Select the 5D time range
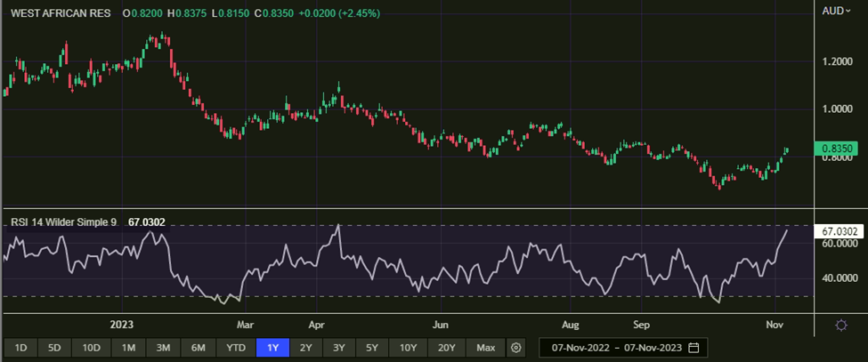The width and height of the screenshot is (868, 362). click(x=55, y=348)
